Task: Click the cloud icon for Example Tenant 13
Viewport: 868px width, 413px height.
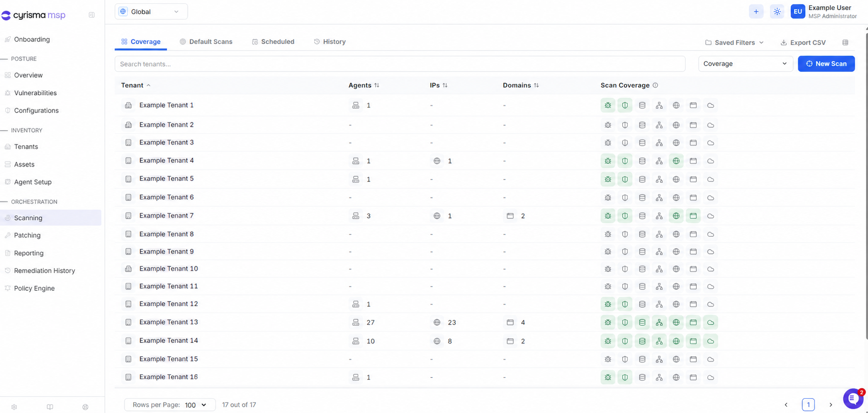Action: [711, 322]
